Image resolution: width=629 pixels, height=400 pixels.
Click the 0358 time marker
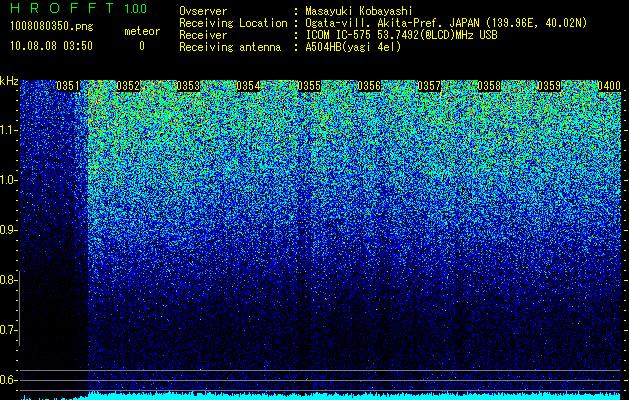click(489, 86)
